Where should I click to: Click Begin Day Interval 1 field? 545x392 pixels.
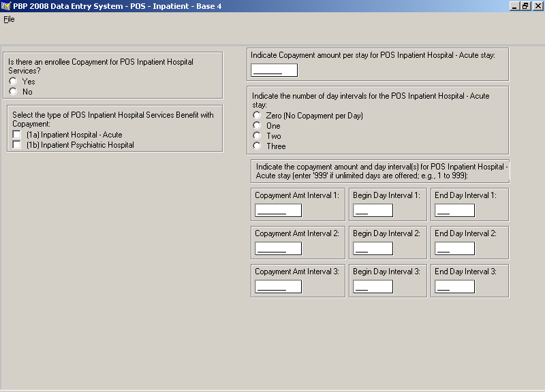coord(373,210)
